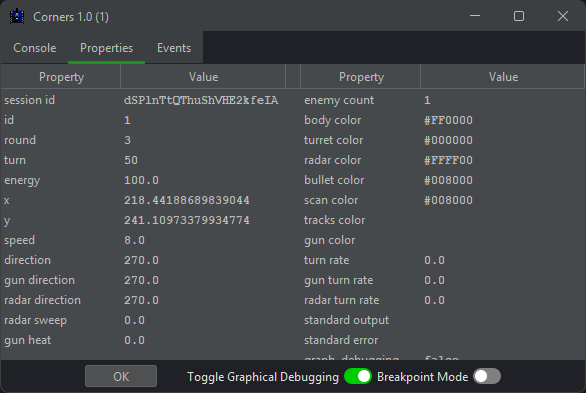Click the 'tracks color' property label

click(x=334, y=220)
